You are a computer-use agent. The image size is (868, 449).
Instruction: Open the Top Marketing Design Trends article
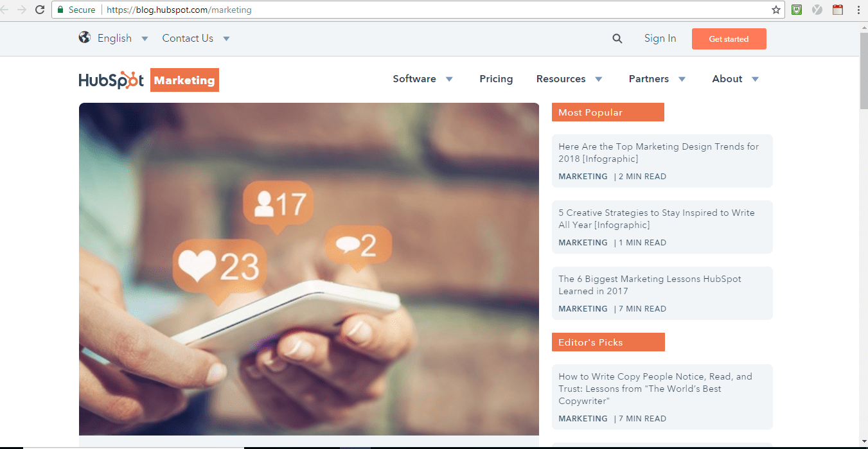(x=658, y=153)
